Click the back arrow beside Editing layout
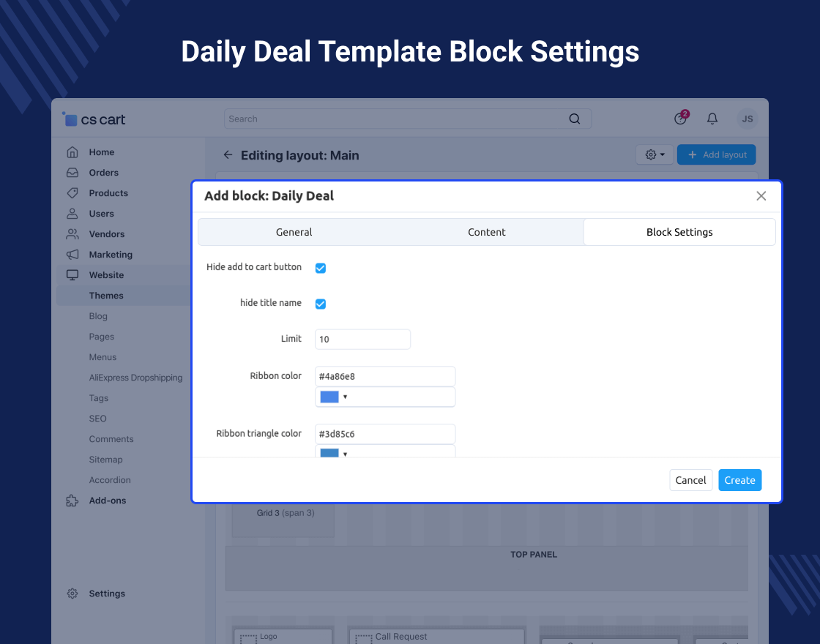The width and height of the screenshot is (820, 644). (x=228, y=155)
